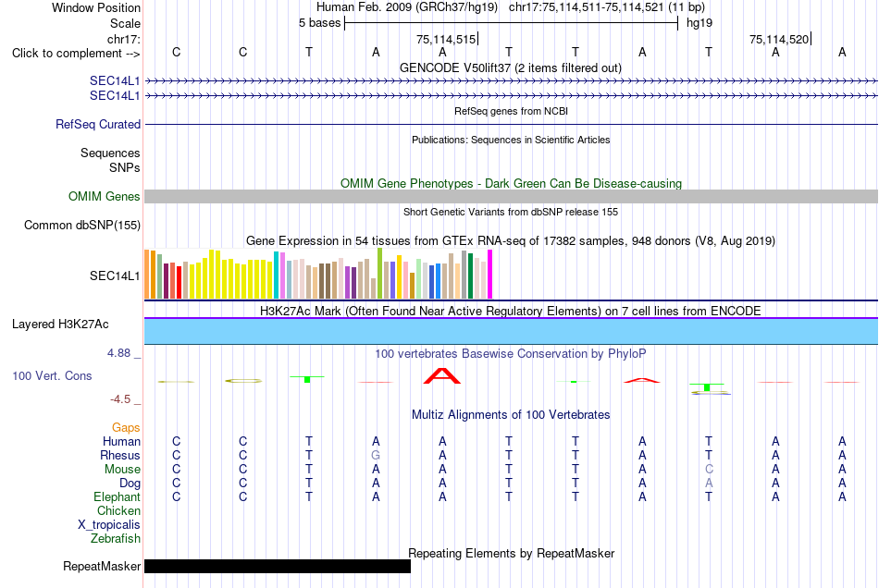The image size is (879, 588).
Task: Click the RefSeq Curated intron line
Action: click(x=511, y=124)
